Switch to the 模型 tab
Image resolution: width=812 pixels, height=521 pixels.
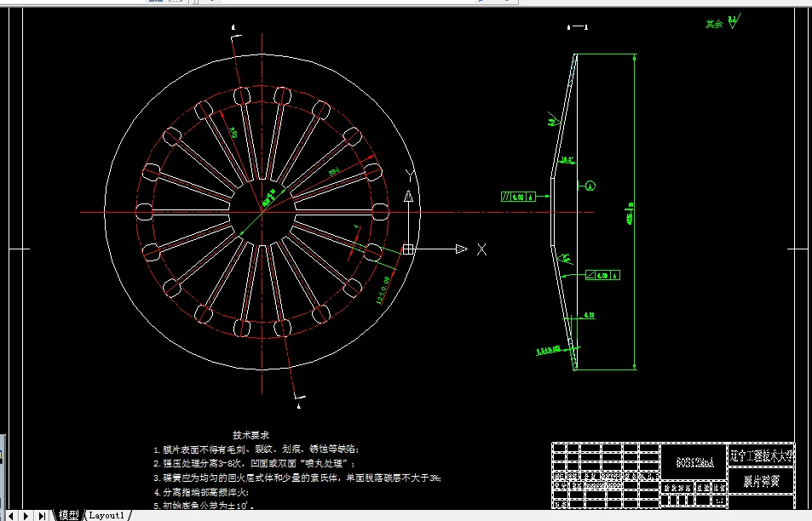click(x=68, y=515)
